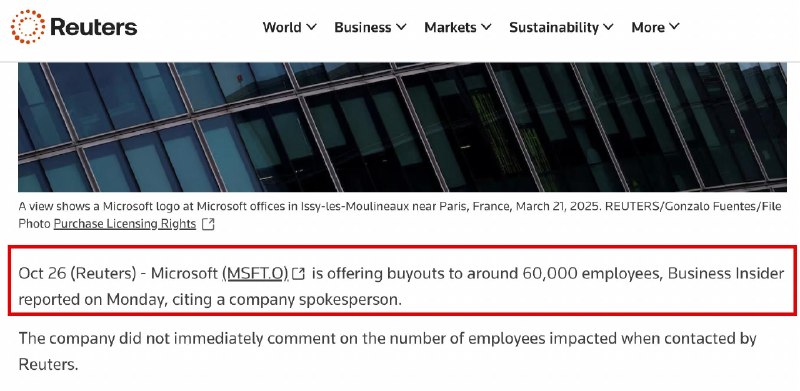Screen dimensions: 800x391
Task: Expand the Sustainability chevron arrow
Action: click(608, 27)
